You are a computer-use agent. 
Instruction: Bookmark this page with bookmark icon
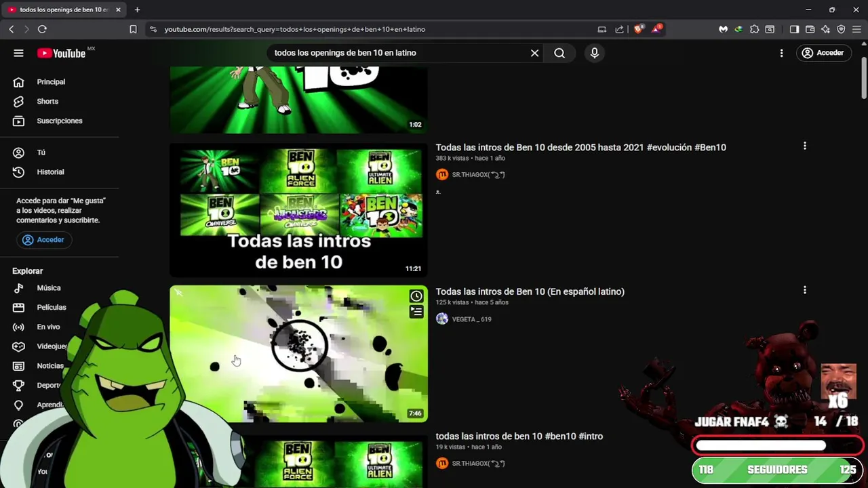(x=133, y=29)
